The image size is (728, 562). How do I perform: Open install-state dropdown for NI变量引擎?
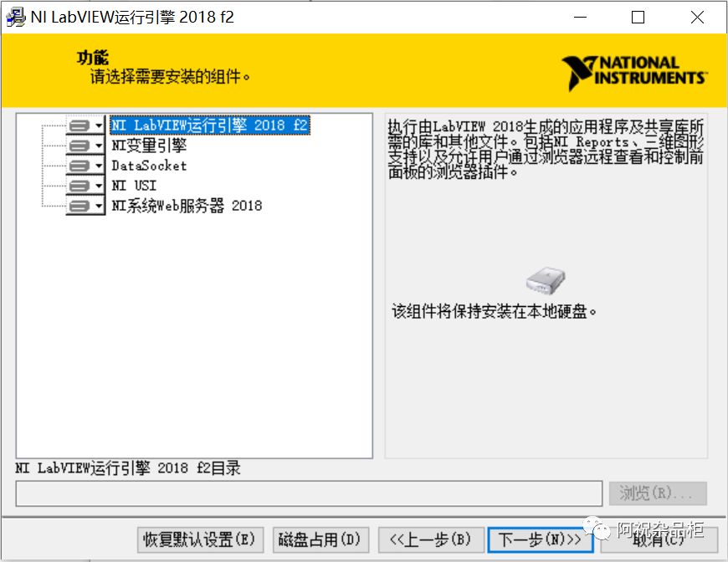pos(86,146)
